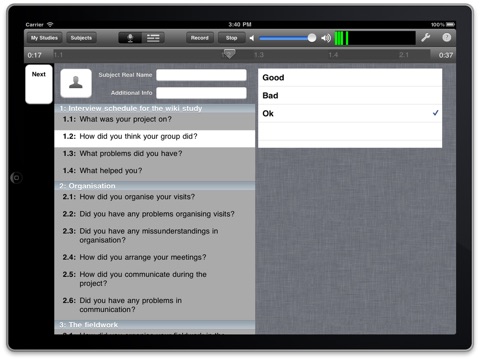This screenshot has width=480, height=360.
Task: Stop the recording
Action: point(231,38)
